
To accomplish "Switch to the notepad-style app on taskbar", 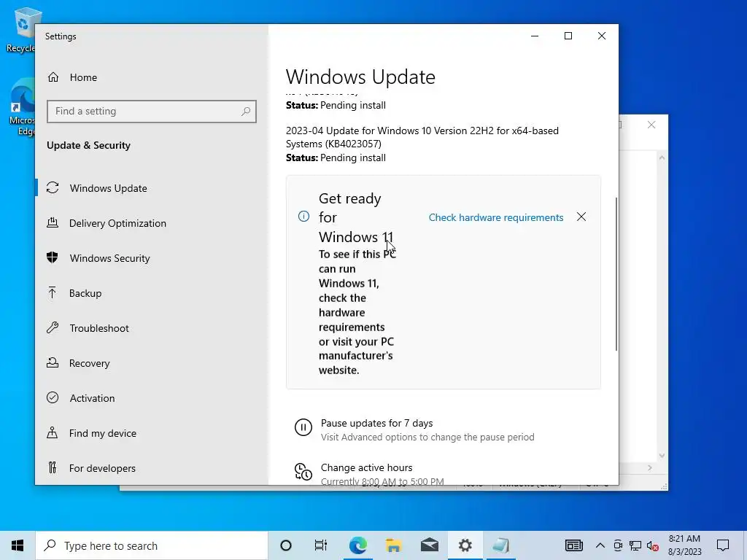I will 500,545.
